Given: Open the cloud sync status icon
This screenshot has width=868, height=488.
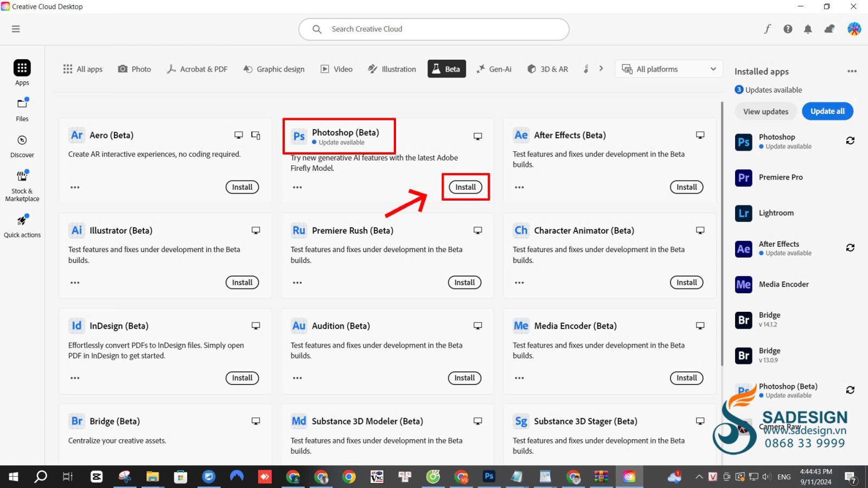Looking at the screenshot, I should coord(829,29).
